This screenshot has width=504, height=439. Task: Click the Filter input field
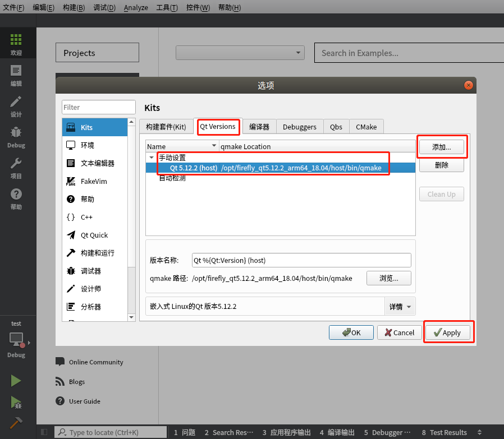pyautogui.click(x=99, y=107)
